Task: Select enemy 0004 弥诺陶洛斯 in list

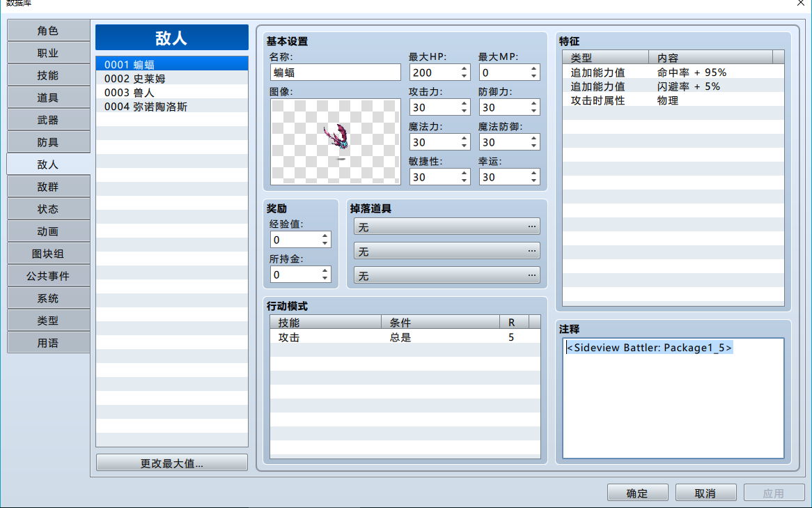Action: tap(172, 107)
